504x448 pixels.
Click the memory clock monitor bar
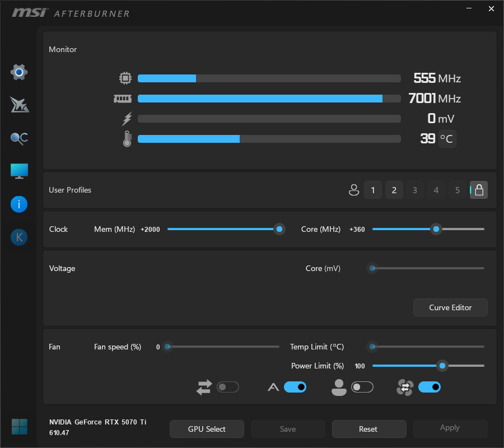pyautogui.click(x=269, y=99)
